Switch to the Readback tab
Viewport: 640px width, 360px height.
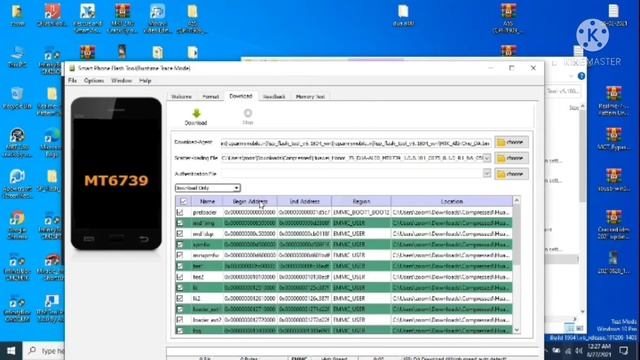point(274,97)
